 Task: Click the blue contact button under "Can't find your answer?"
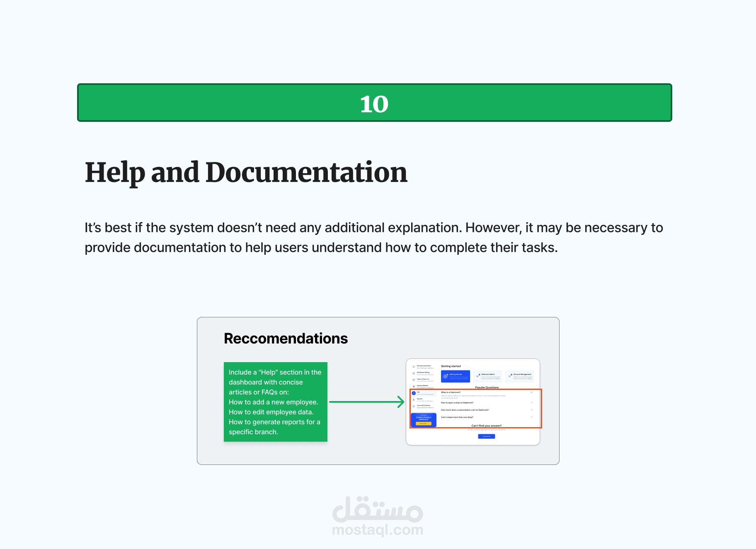point(487,436)
